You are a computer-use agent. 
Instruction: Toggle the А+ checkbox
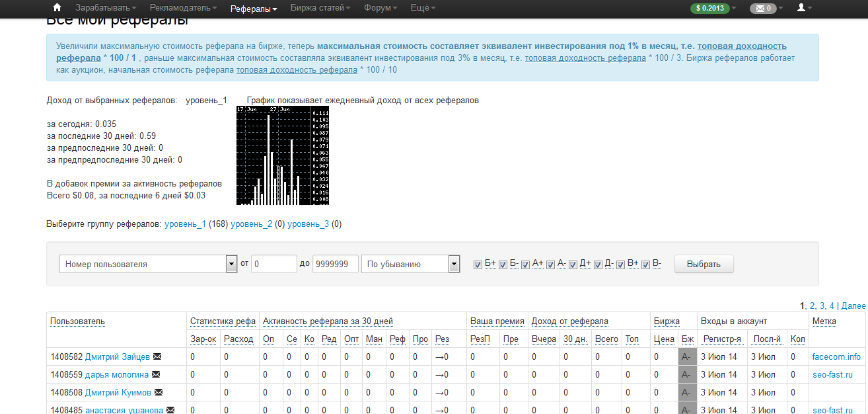(525, 265)
